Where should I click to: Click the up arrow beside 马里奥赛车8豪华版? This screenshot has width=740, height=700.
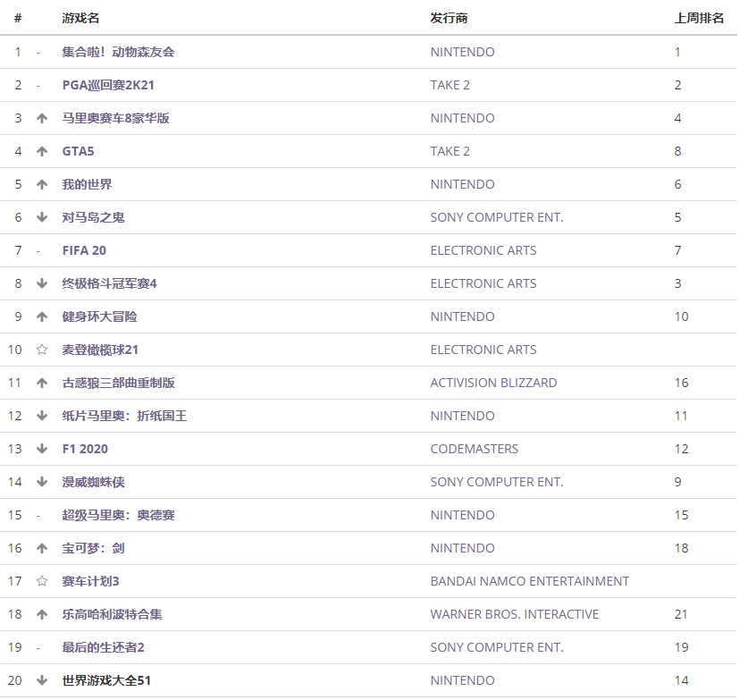(41, 118)
